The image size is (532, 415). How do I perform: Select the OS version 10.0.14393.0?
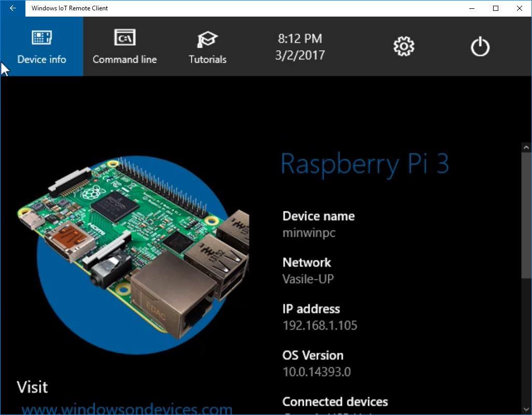[317, 372]
